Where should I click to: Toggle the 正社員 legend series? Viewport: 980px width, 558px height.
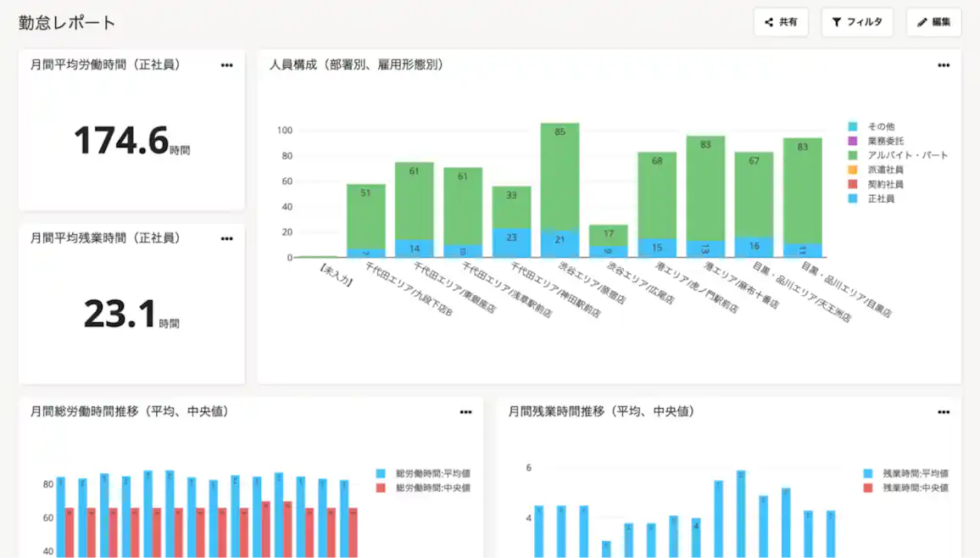tap(882, 198)
